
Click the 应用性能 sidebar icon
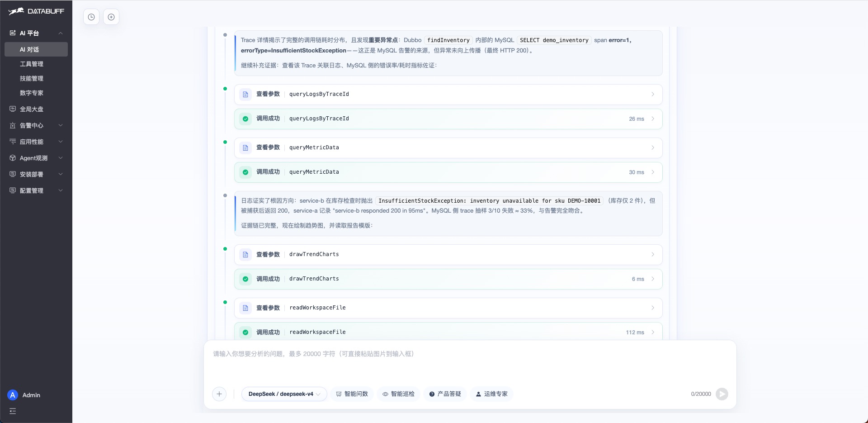coord(13,142)
